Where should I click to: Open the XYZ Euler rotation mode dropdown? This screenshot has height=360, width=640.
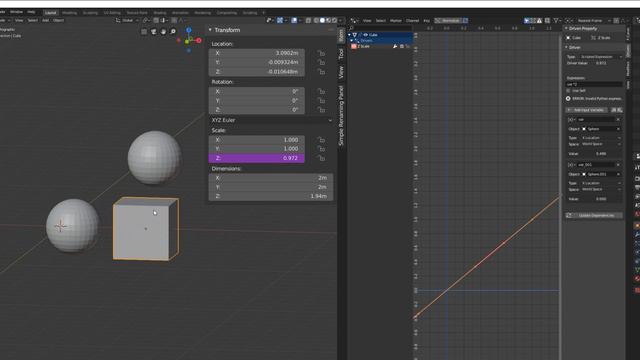(271, 120)
